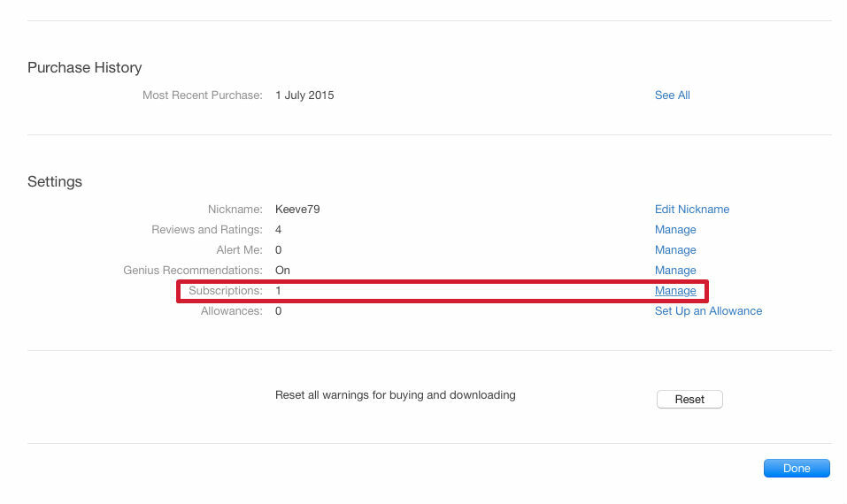The image size is (847, 504).
Task: Click the blue Done button
Action: click(797, 468)
